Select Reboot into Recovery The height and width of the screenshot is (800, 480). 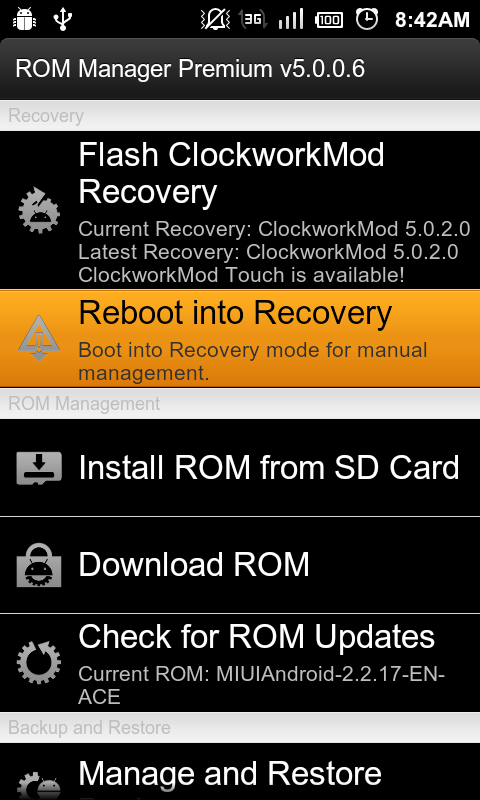coord(240,338)
